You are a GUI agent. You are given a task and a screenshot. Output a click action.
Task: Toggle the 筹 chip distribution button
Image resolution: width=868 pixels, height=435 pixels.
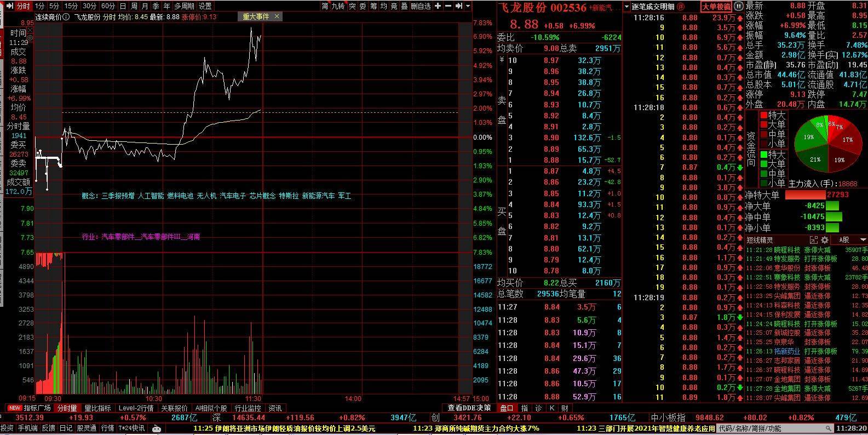[373, 6]
